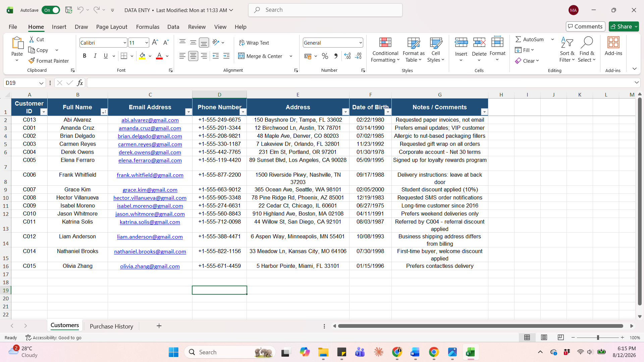Click the Cut scissors icon
Viewport: 644px width, 362px height.
coord(32,39)
